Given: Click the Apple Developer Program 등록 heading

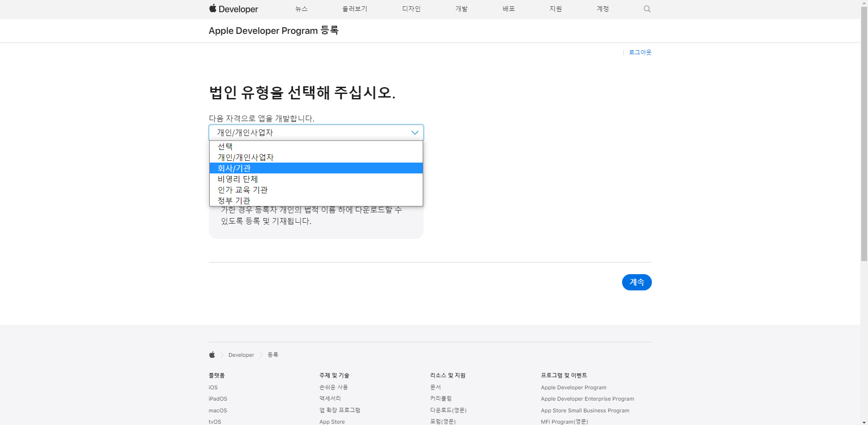Looking at the screenshot, I should [274, 31].
